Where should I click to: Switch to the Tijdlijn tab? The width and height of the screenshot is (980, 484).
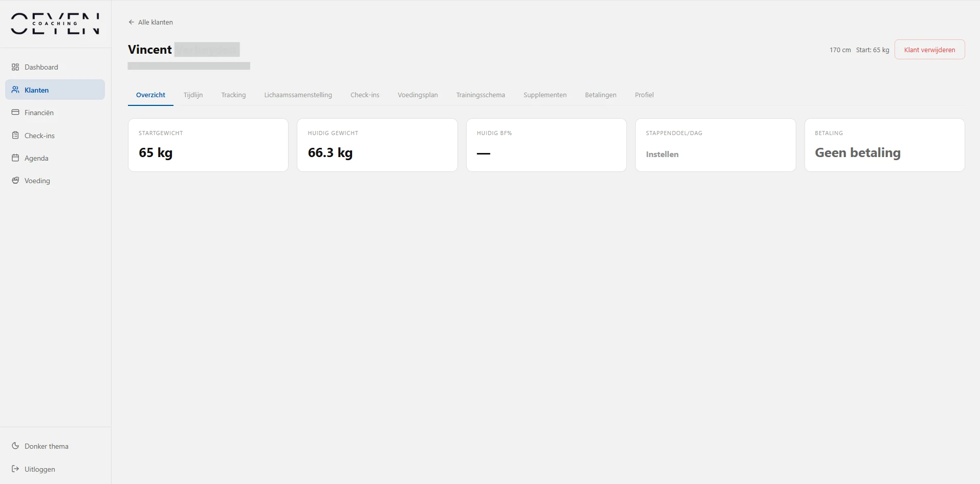click(x=193, y=95)
